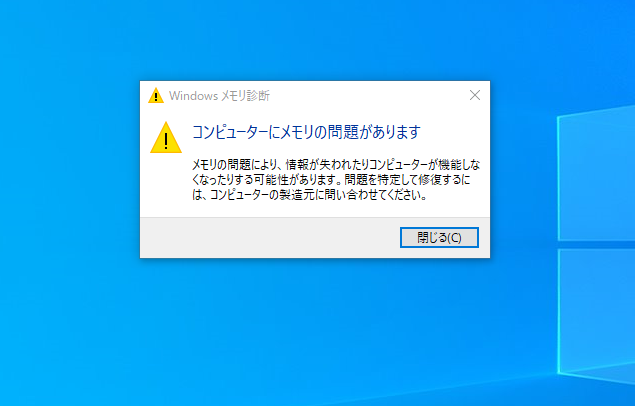Click the blue heading コンピューターにメモリの問題があります
The height and width of the screenshot is (406, 635).
(x=306, y=132)
